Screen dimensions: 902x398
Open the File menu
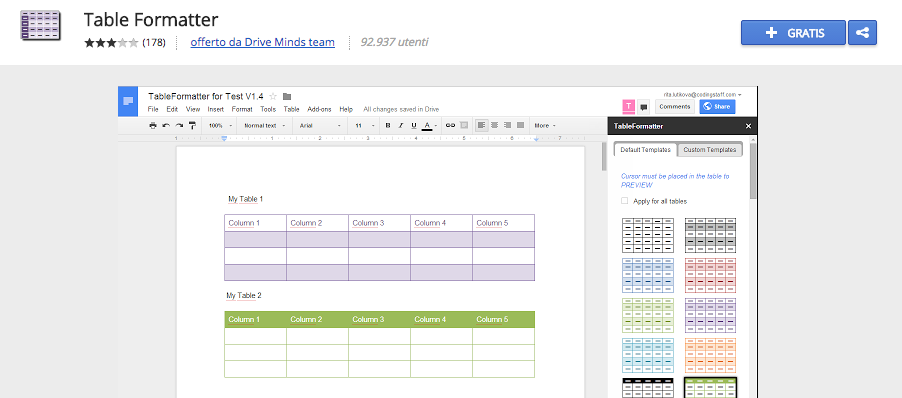coord(152,109)
